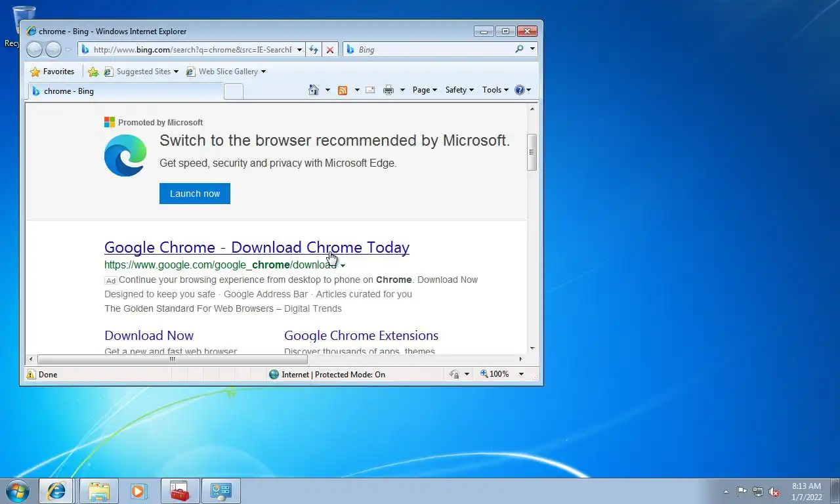Open the Download Now sublink
Screen dimensions: 840x504
[x=149, y=335]
